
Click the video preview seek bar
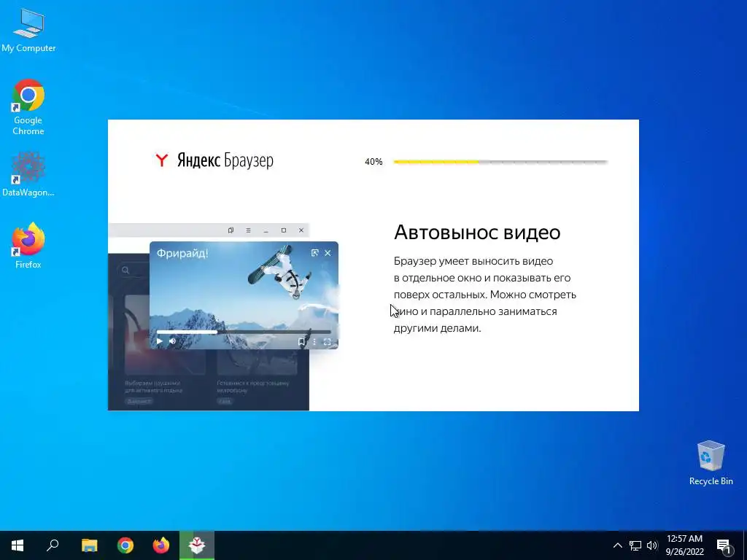244,332
